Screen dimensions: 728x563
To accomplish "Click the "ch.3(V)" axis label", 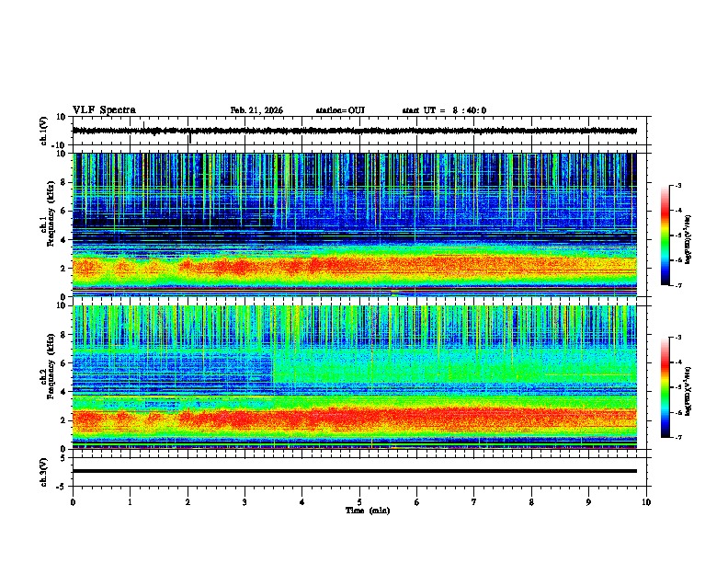I will tap(44, 472).
